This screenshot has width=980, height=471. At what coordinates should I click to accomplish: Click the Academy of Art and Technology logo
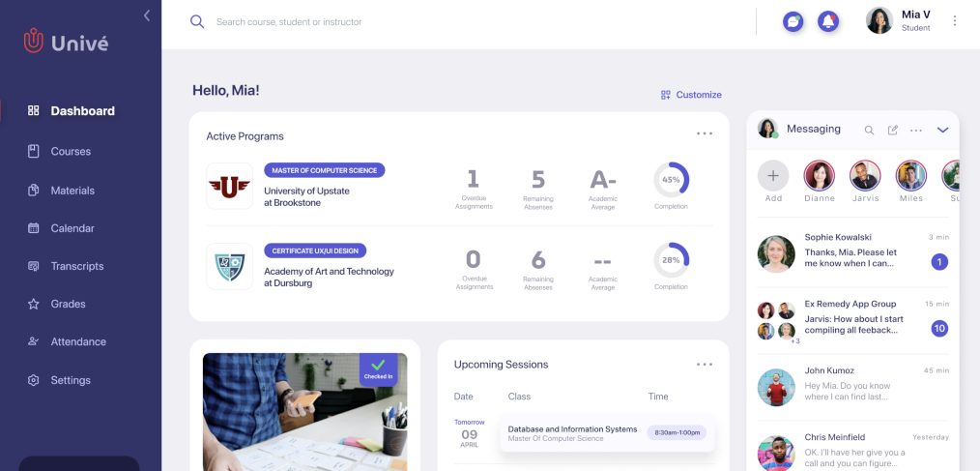tap(229, 267)
